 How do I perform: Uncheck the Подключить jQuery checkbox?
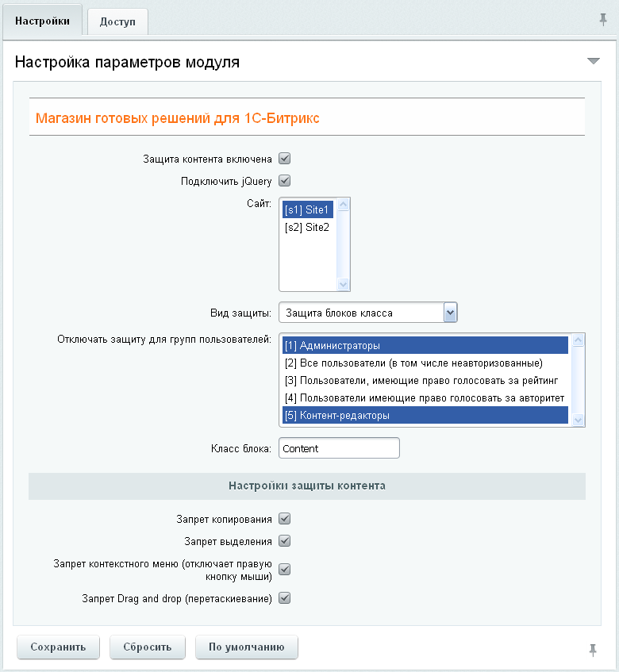pos(285,181)
